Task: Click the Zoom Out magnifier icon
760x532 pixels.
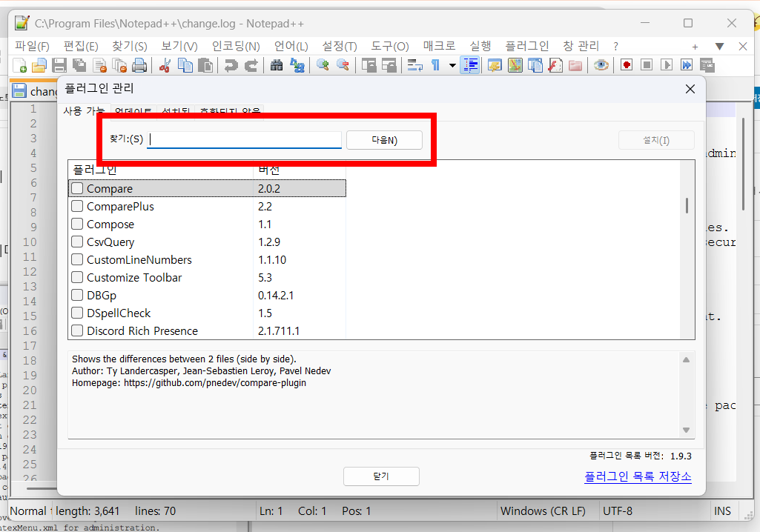Action: click(x=343, y=65)
